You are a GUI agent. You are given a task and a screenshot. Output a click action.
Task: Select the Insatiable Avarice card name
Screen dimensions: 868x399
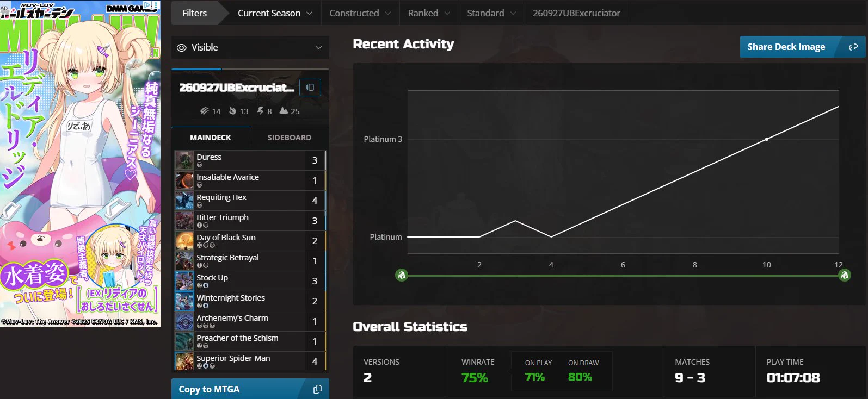[x=227, y=177]
